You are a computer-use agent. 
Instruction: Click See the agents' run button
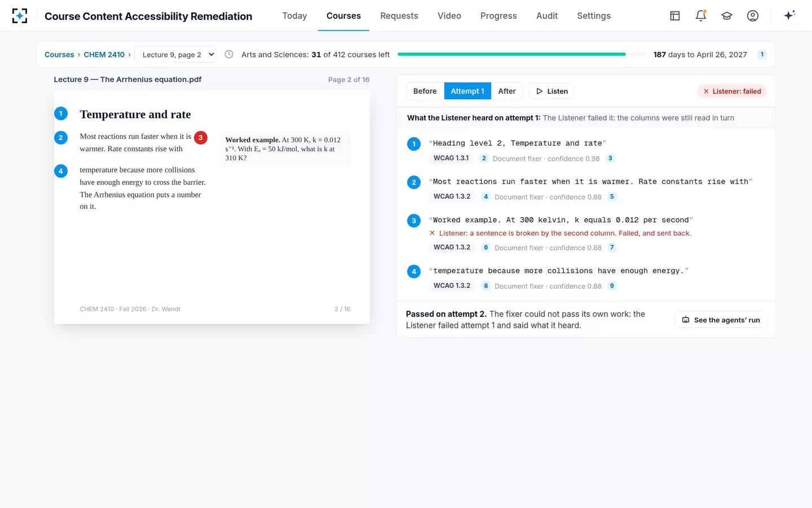point(721,319)
